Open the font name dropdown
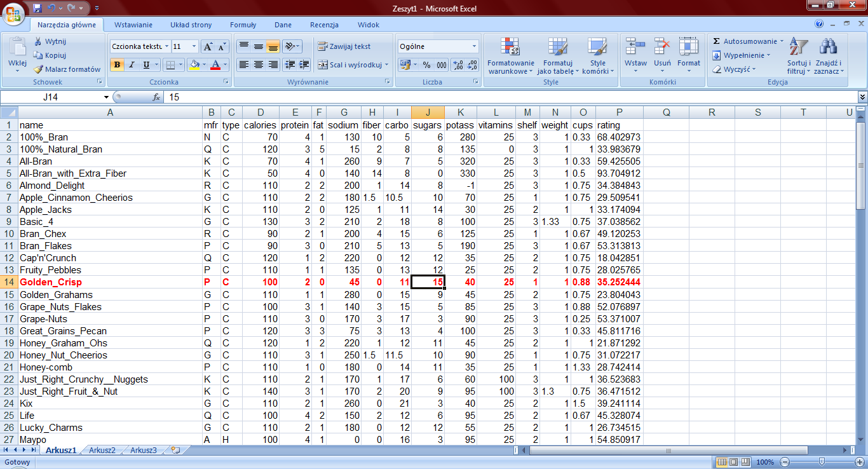The height and width of the screenshot is (469, 868). pyautogui.click(x=166, y=46)
